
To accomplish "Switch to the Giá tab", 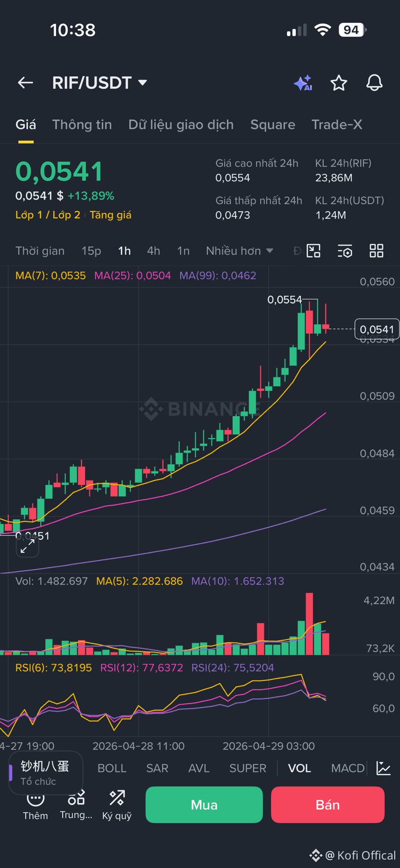I will tap(26, 125).
